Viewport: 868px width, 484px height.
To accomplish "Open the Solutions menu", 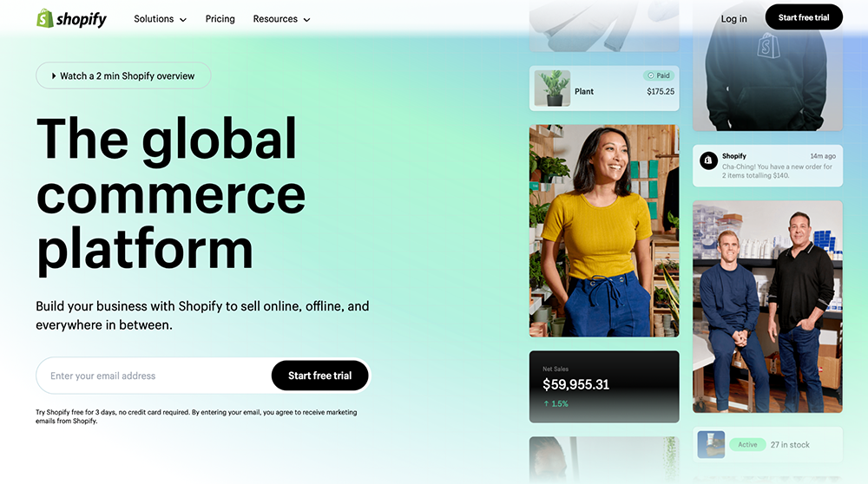I will click(160, 19).
